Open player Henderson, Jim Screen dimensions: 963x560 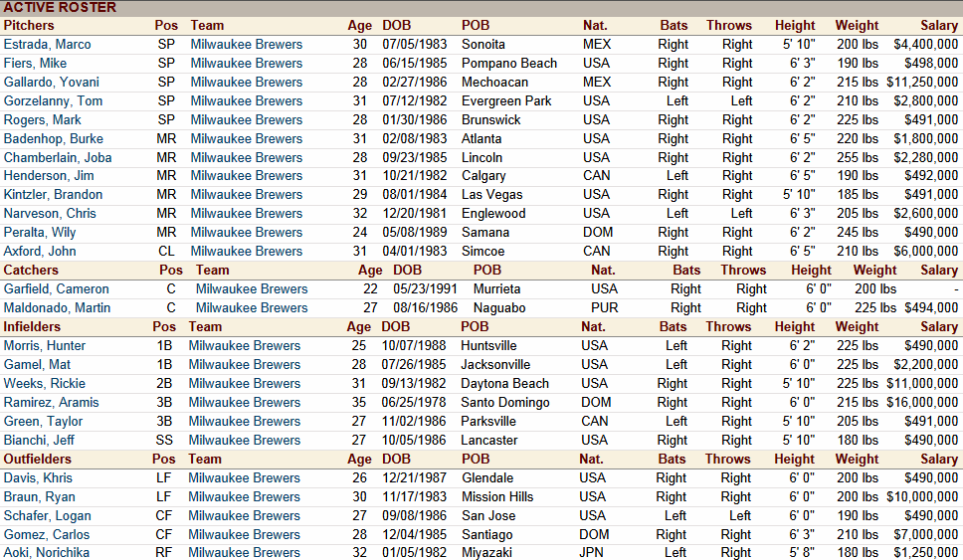(49, 176)
